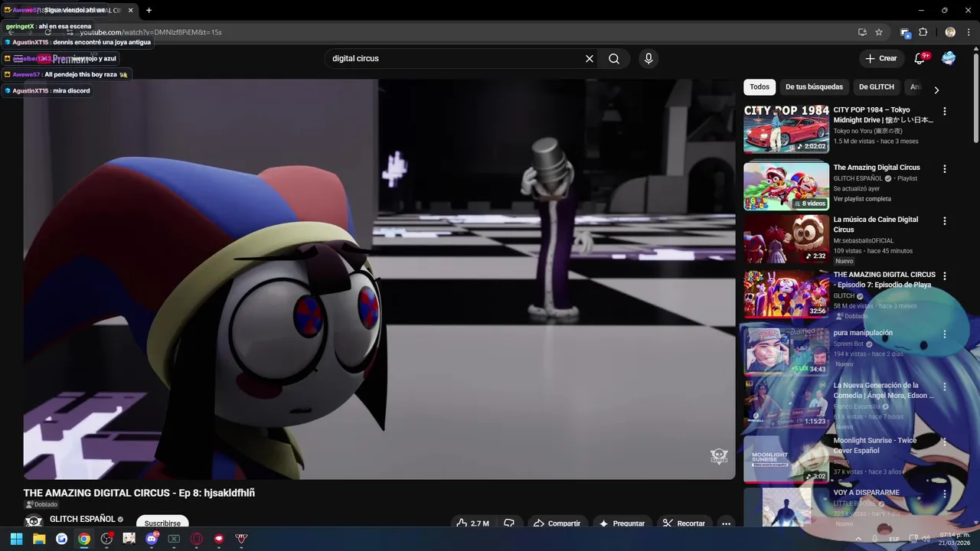Select the Todos filter chip
980x551 pixels.
[759, 87]
